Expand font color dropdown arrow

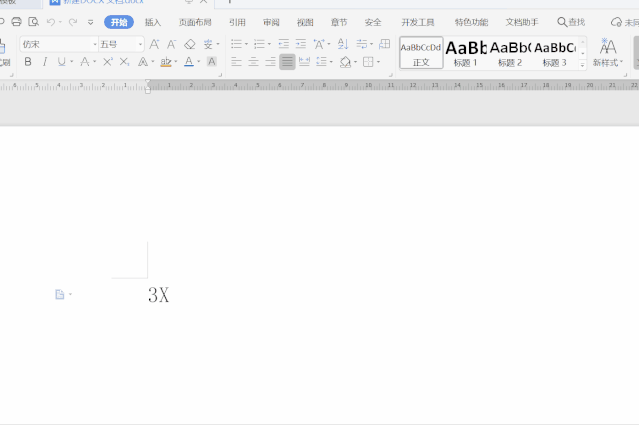198,62
